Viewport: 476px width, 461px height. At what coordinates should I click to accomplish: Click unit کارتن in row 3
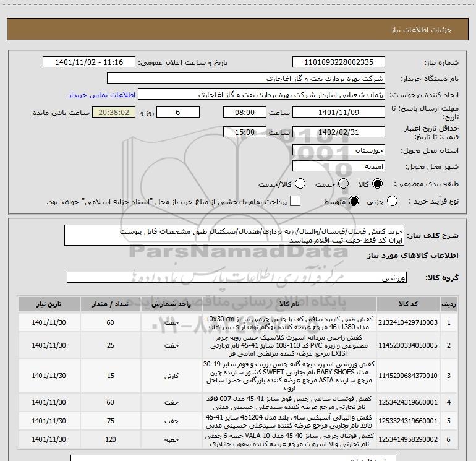tap(171, 376)
